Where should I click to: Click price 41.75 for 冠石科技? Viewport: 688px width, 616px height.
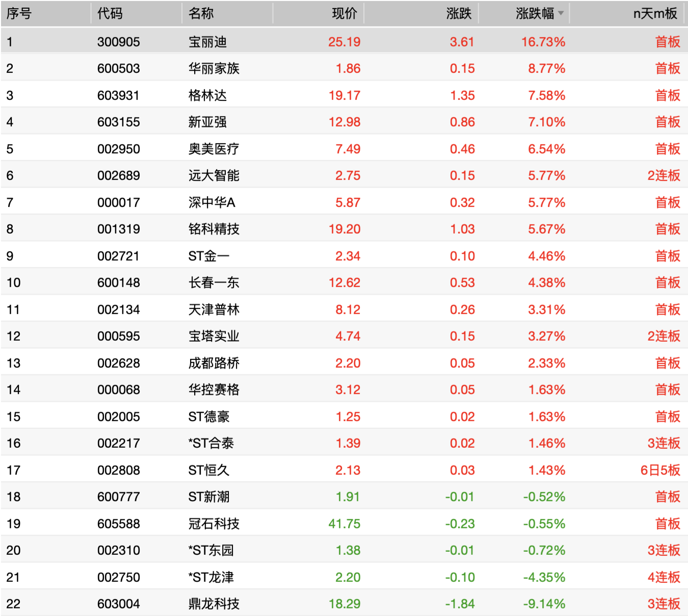click(x=344, y=524)
